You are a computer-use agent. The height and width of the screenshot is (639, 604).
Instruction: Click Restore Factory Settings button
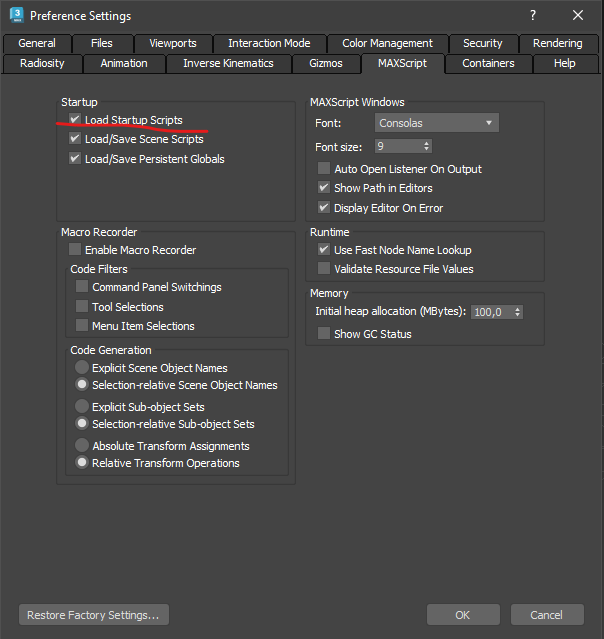click(94, 615)
